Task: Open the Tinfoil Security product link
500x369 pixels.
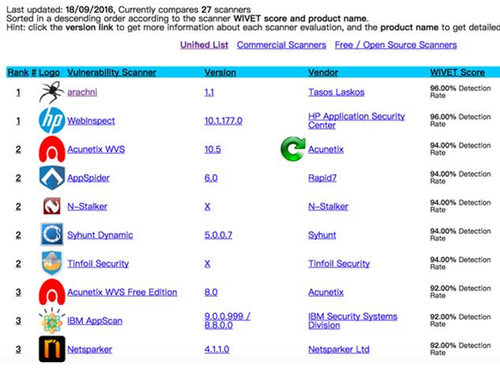Action: [x=98, y=264]
